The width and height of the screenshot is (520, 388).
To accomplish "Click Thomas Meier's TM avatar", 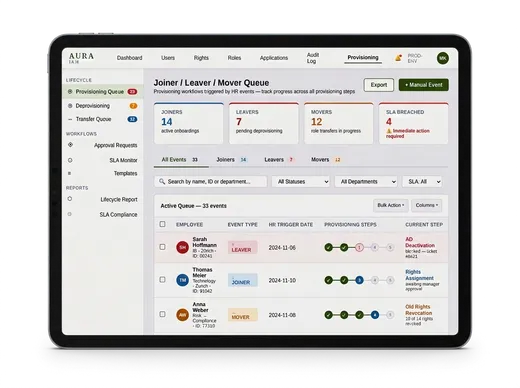I will (x=182, y=280).
